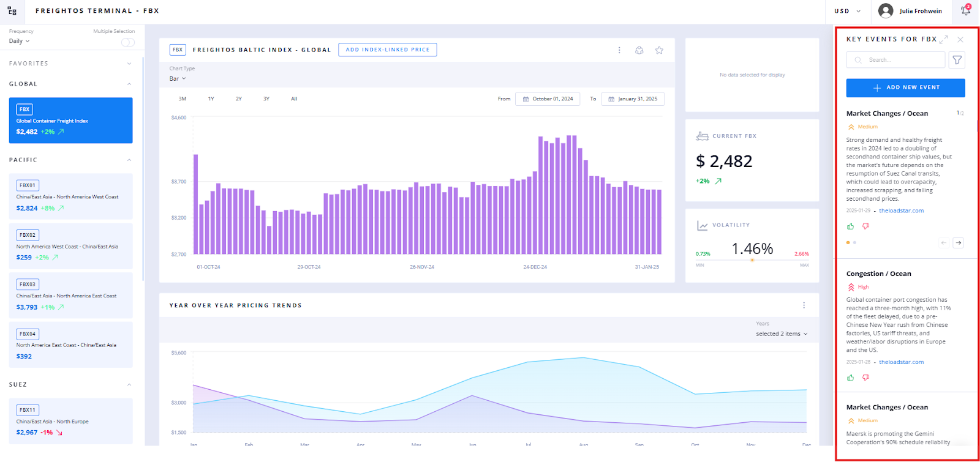Click the filter icon in Key Events
Image resolution: width=980 pixels, height=462 pixels.
(957, 60)
